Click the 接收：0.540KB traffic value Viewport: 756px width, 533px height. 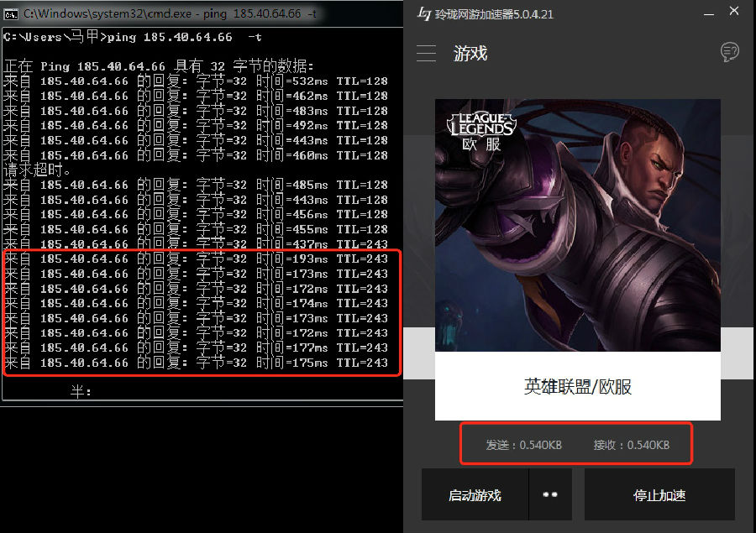(x=632, y=445)
